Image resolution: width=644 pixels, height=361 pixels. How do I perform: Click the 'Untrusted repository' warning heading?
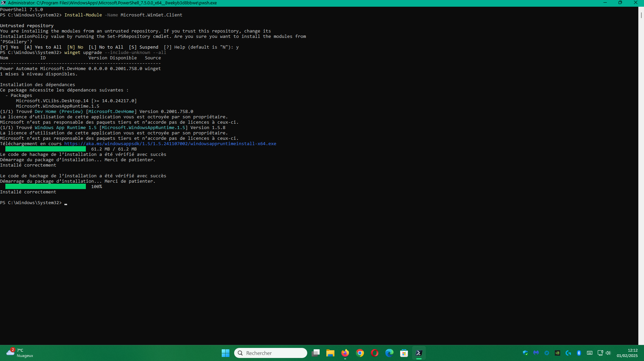tap(27, 26)
